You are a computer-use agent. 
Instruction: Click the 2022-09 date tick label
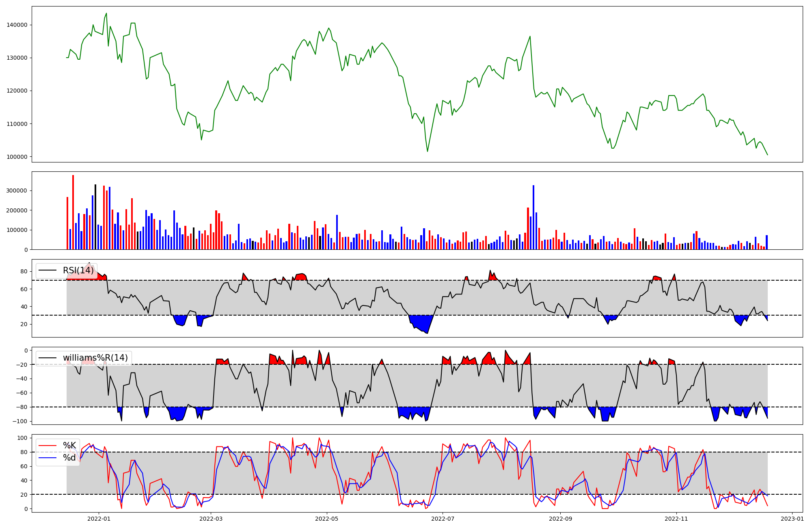pos(560,519)
